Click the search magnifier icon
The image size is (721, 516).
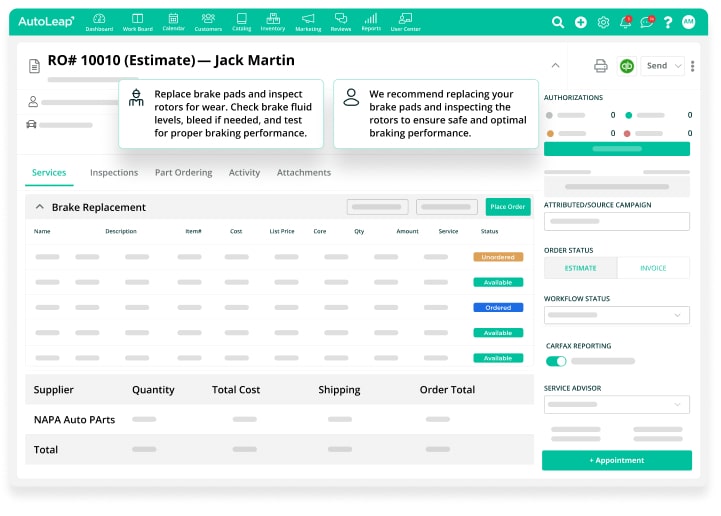558,22
